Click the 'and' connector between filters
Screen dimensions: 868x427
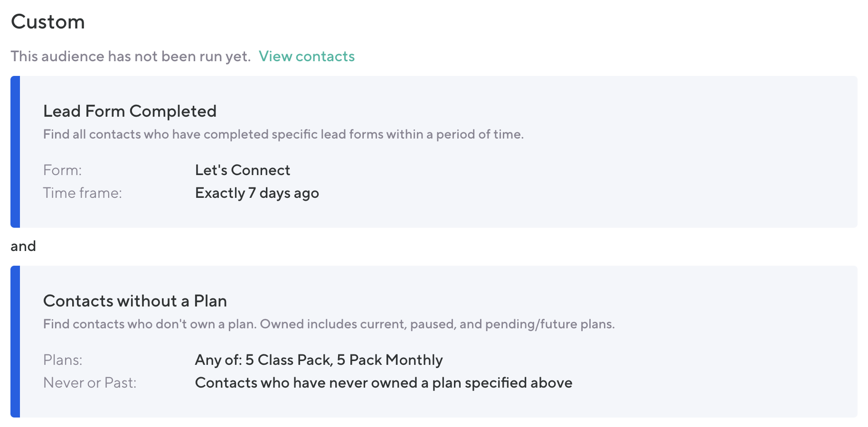23,246
